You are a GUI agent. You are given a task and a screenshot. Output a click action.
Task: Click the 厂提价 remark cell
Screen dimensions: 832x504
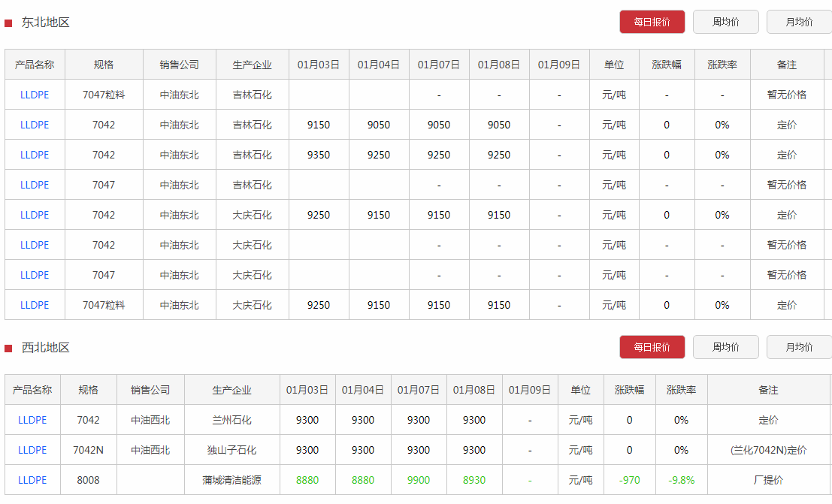(768, 480)
